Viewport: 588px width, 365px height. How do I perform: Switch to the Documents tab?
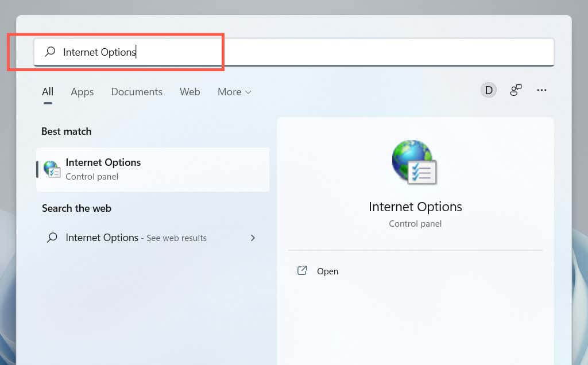coord(137,92)
